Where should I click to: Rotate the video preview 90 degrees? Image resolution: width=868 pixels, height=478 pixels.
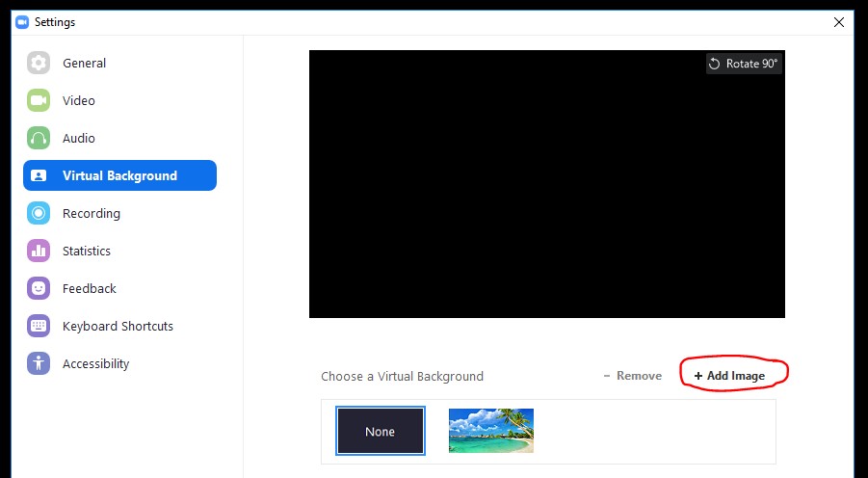[x=744, y=64]
